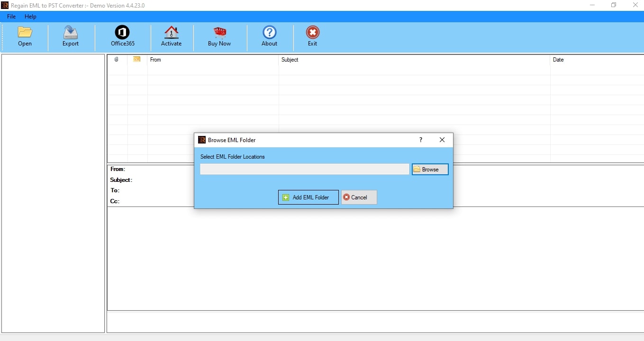The image size is (644, 341).
Task: Click the Regain logo in dialog title
Action: pyautogui.click(x=202, y=140)
